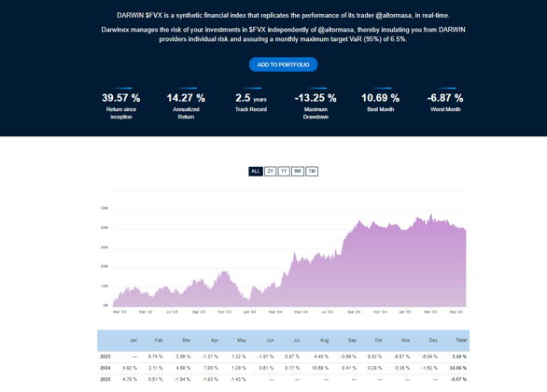Image resolution: width=547 pixels, height=392 pixels.
Task: Select the 2025 row label
Action: point(105,379)
